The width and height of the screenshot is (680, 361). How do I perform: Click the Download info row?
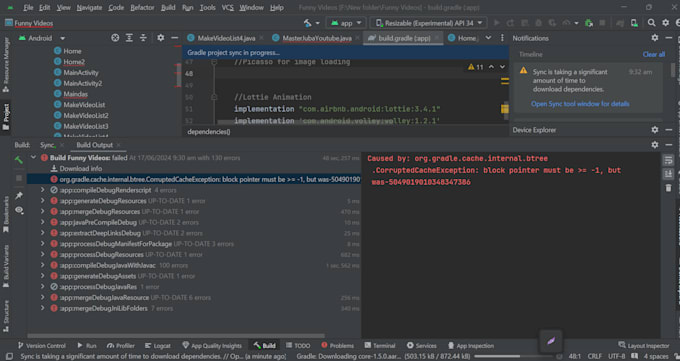tap(81, 168)
